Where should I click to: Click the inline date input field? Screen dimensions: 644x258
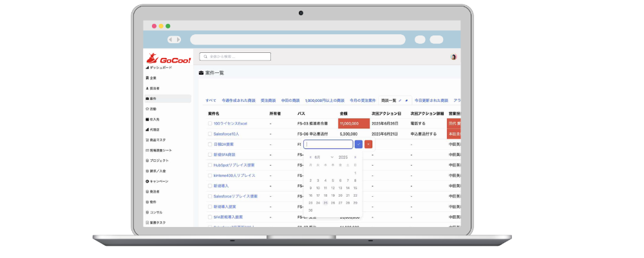(328, 144)
